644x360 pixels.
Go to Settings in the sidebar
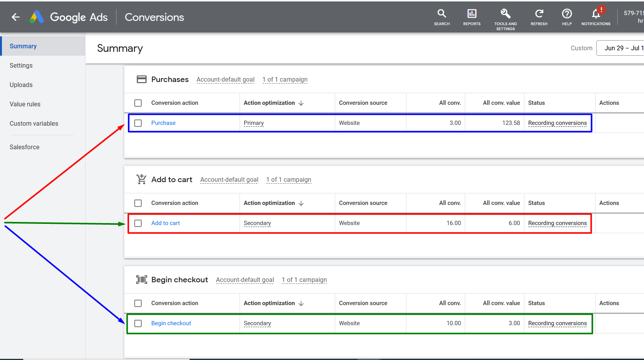(21, 65)
